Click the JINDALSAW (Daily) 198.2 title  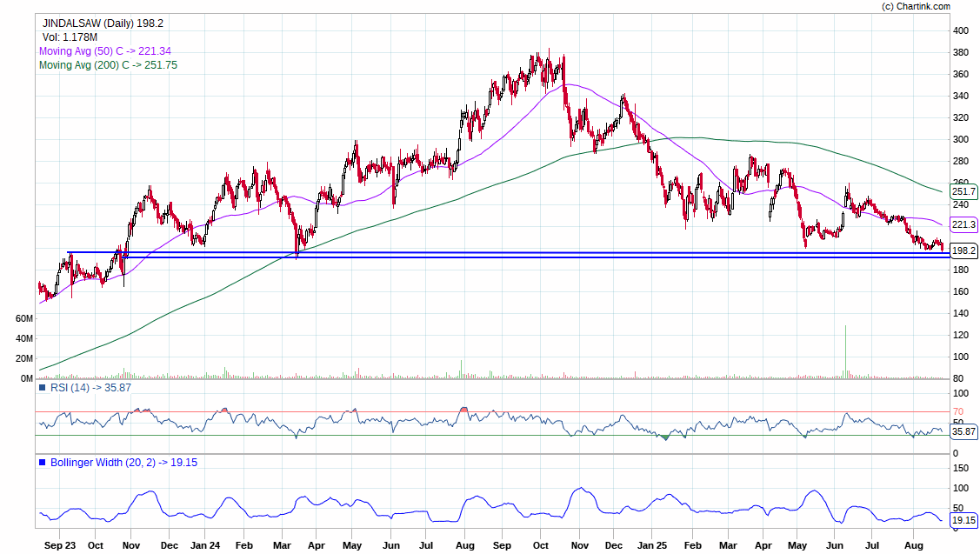coord(103,23)
